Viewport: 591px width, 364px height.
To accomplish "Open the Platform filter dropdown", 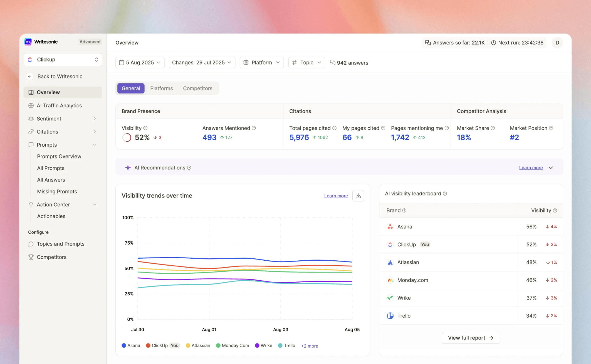I will pyautogui.click(x=261, y=62).
